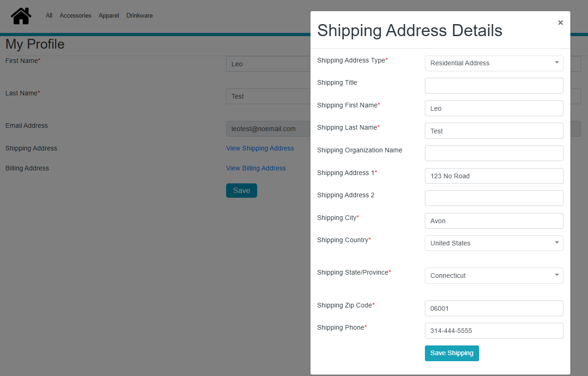
Task: Click the Shipping First Name field
Action: coord(493,108)
